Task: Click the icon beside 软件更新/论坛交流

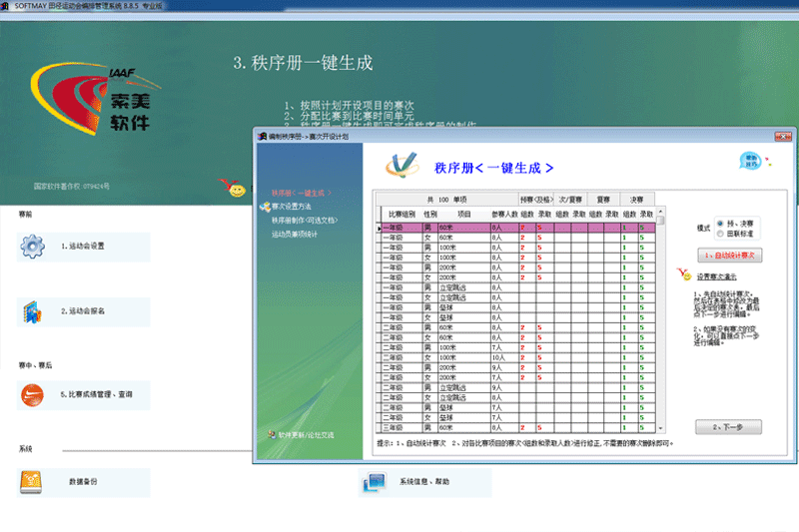Action: point(272,435)
